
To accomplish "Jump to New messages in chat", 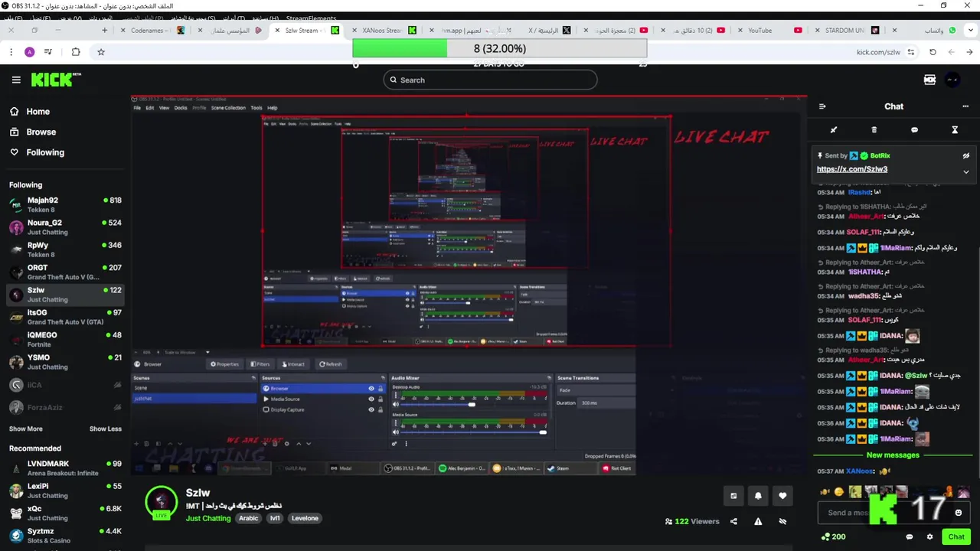I will pyautogui.click(x=893, y=455).
